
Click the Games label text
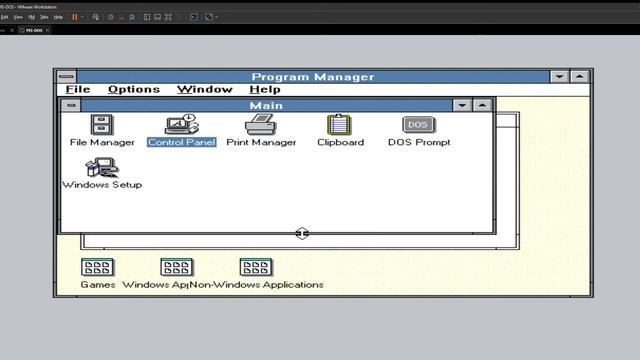pos(98,284)
